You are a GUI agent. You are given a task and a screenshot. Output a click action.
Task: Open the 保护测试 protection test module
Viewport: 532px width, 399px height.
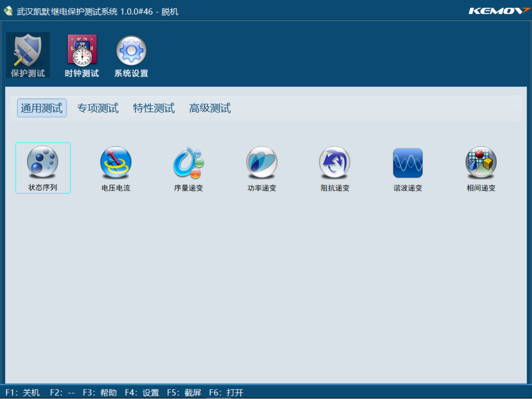[28, 55]
